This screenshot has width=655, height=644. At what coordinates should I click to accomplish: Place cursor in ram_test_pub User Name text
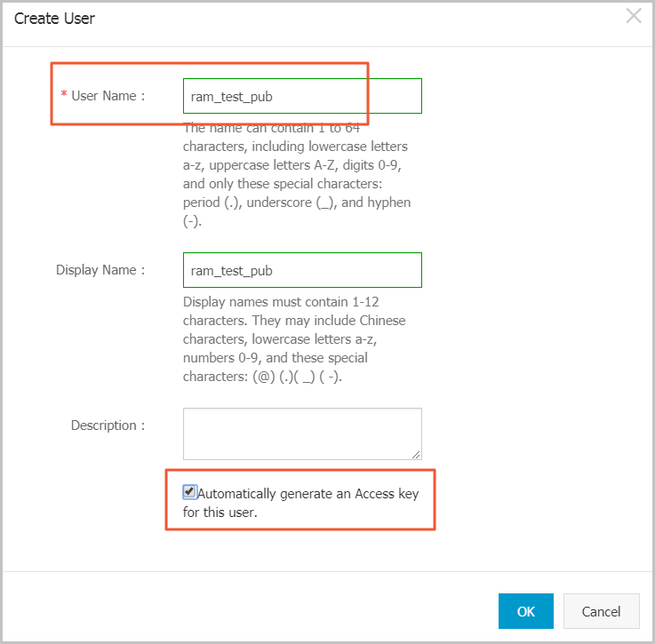point(231,97)
